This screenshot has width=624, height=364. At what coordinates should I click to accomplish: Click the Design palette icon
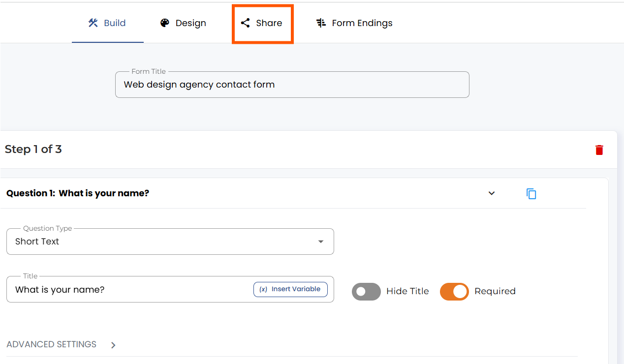pyautogui.click(x=165, y=23)
